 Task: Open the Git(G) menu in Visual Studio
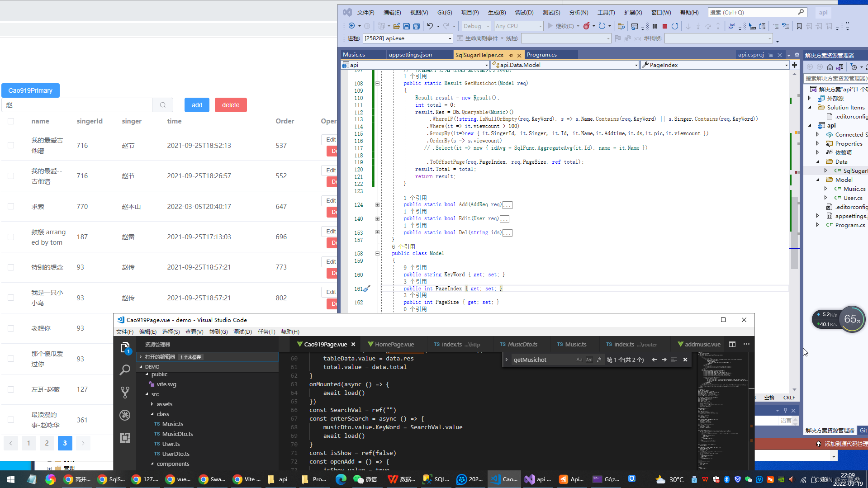(x=445, y=12)
